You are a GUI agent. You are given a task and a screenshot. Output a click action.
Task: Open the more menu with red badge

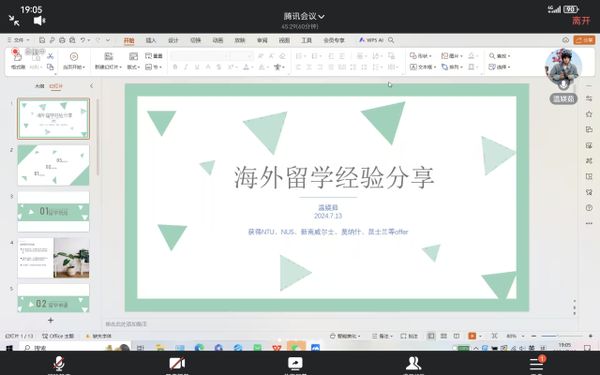point(536,363)
